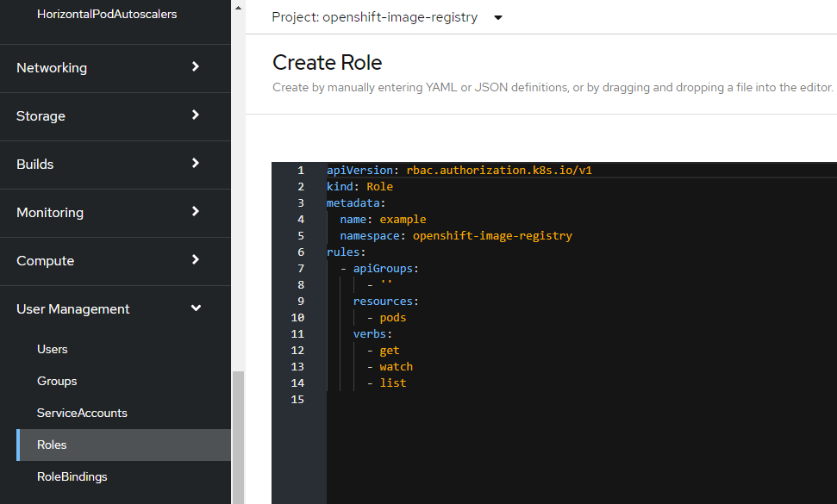Navigate to ServiceAccounts
Viewport: 837px width, 504px height.
[82, 413]
